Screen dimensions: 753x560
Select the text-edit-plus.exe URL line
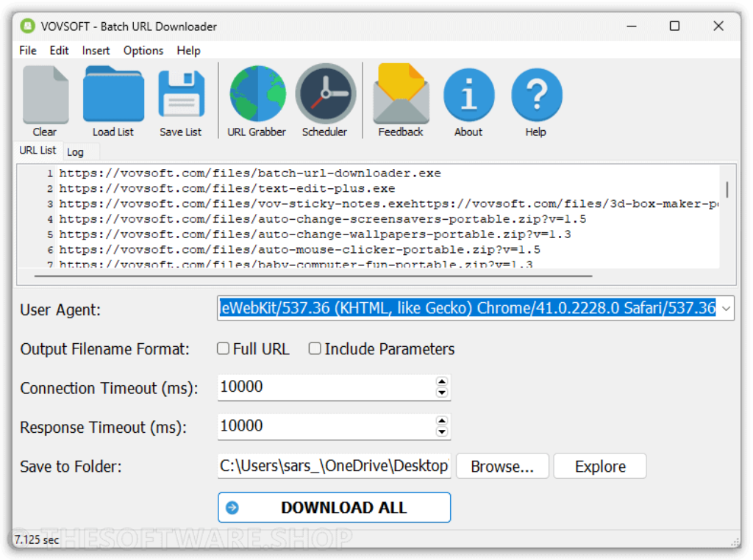point(227,189)
